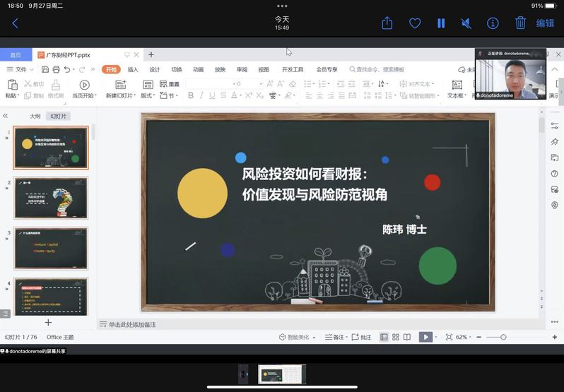
Task: Expand the 文件 menu dropdown
Action: click(20, 69)
